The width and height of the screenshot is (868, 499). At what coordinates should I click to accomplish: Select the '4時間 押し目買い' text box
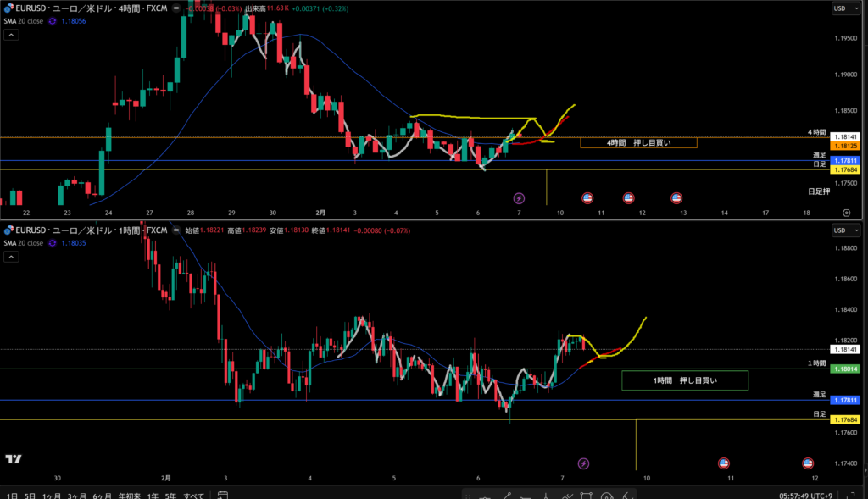tap(638, 142)
